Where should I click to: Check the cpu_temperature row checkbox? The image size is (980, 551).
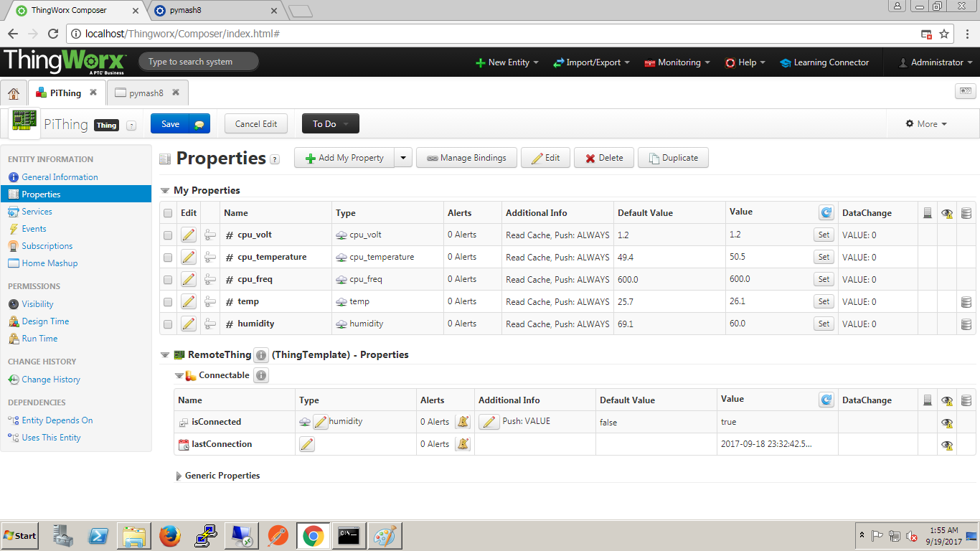coord(168,258)
